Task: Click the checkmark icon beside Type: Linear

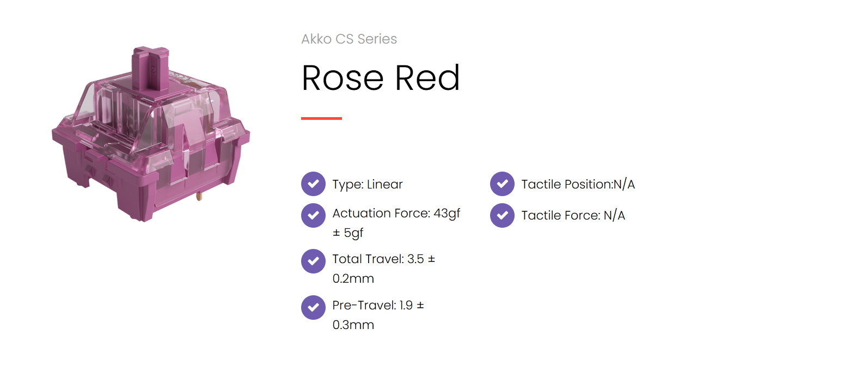Action: [x=313, y=184]
